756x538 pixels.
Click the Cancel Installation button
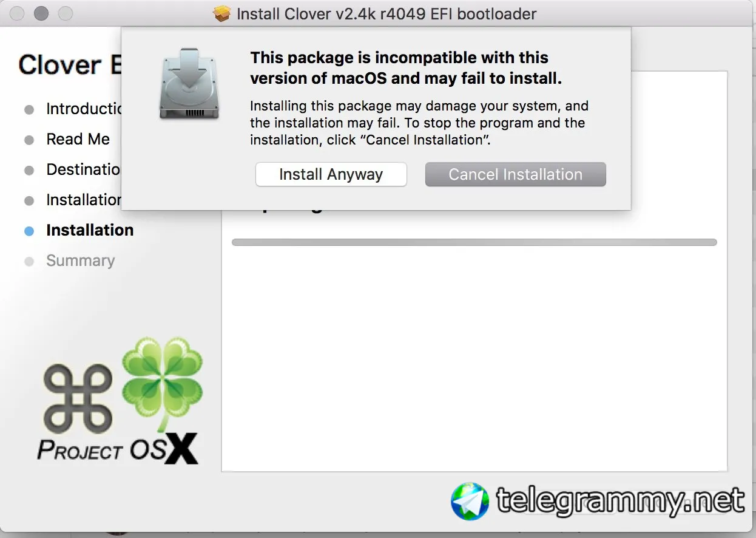[x=515, y=174]
